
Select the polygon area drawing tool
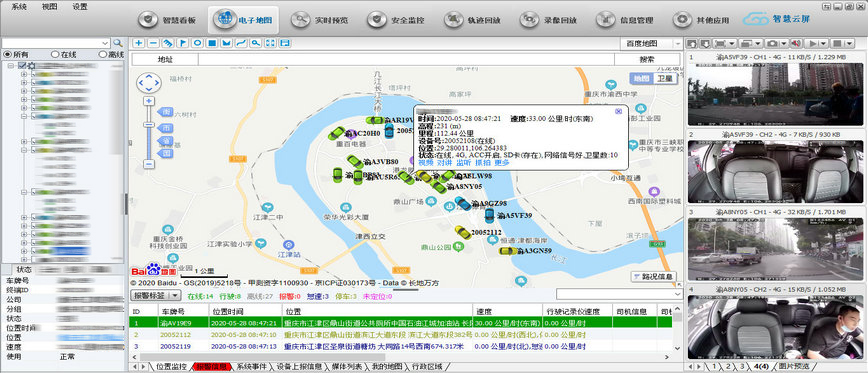pyautogui.click(x=226, y=43)
